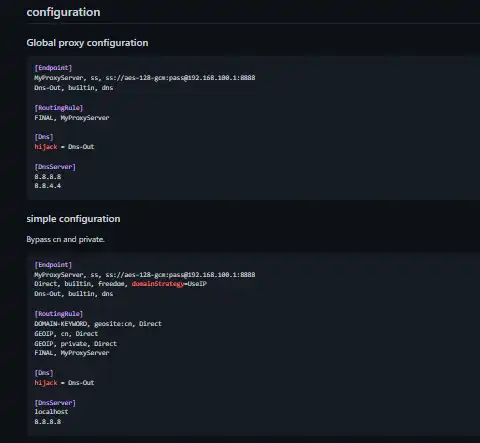The width and height of the screenshot is (480, 443).
Task: Click the top "configuration" heading
Action: click(x=63, y=12)
